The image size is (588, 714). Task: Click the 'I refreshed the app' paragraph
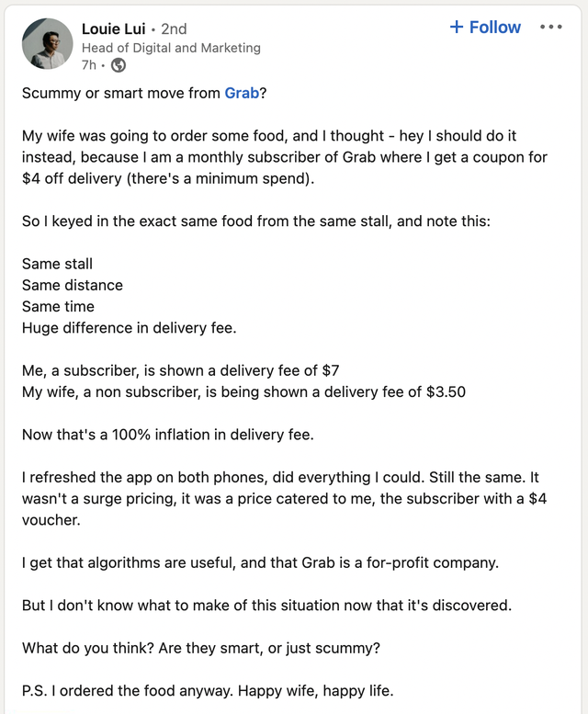pos(285,499)
